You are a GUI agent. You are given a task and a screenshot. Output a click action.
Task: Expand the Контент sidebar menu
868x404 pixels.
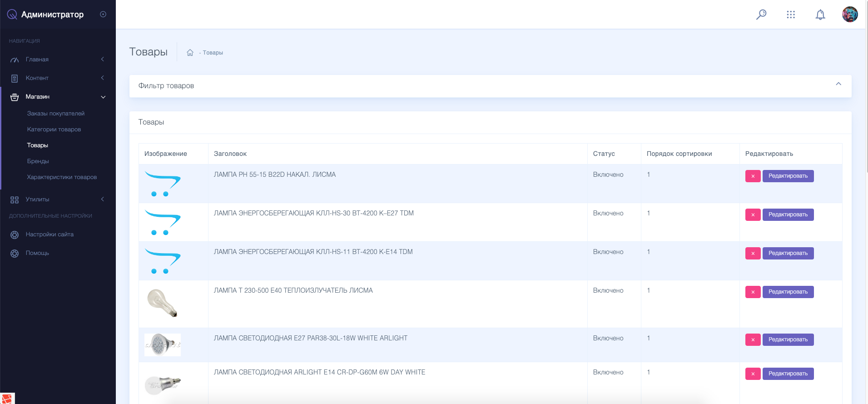(58, 78)
